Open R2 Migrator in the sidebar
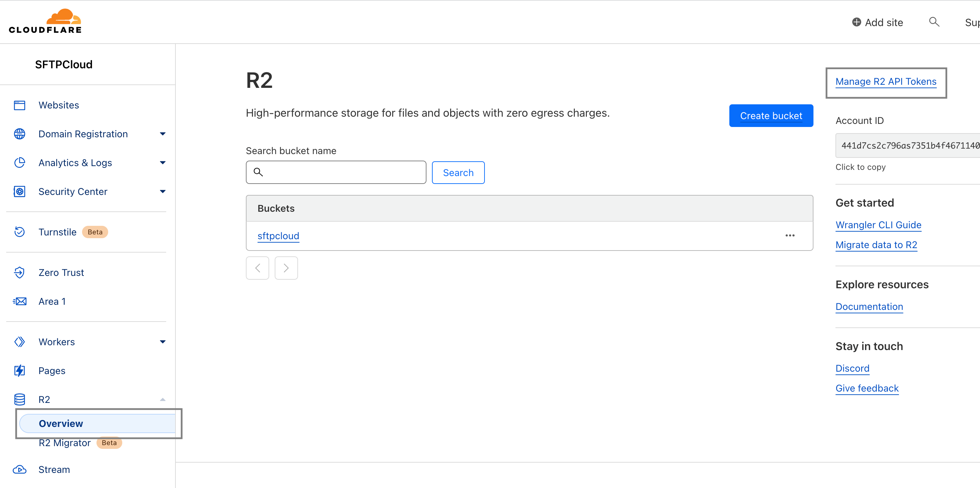Screen dimensions: 980x488 [65, 443]
